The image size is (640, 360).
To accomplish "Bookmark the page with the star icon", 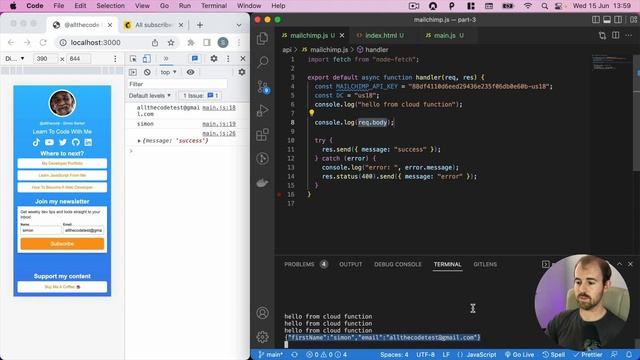I will coord(171,42).
